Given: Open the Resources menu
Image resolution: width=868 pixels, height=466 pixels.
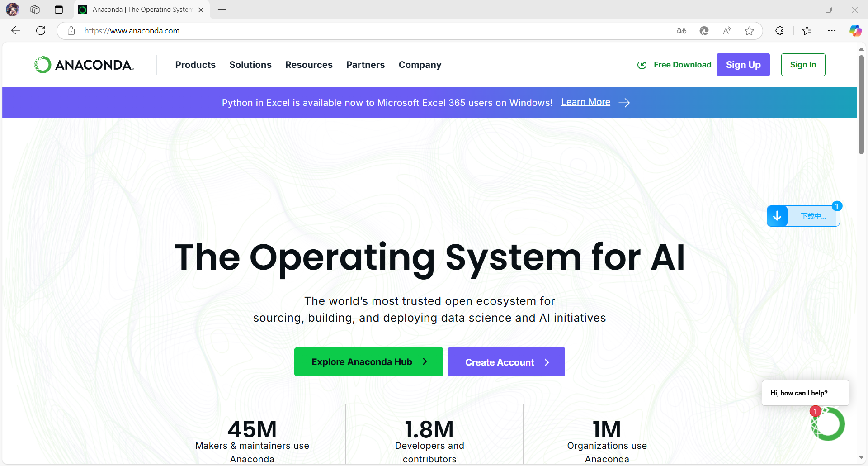Looking at the screenshot, I should [309, 65].
